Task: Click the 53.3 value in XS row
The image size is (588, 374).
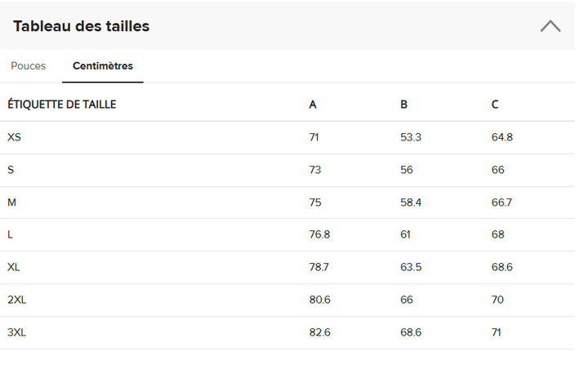Action: tap(411, 137)
